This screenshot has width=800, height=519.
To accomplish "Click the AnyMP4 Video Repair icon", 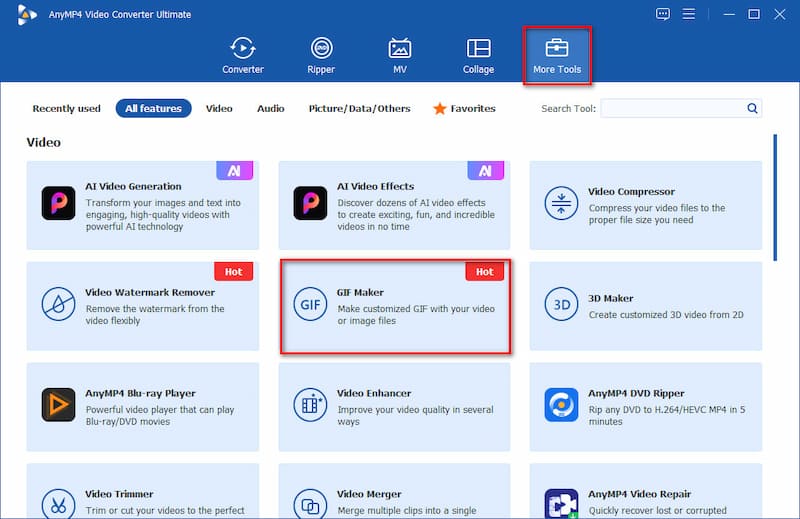I will (561, 504).
